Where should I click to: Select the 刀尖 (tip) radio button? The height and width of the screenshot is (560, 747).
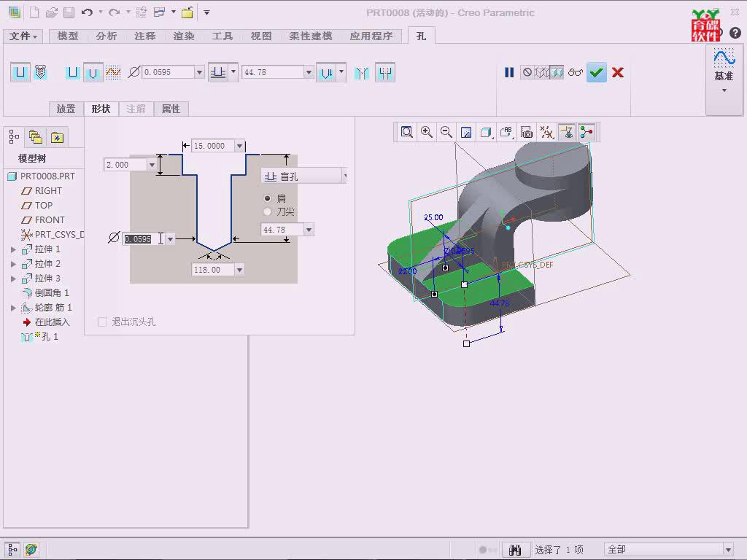pos(268,211)
